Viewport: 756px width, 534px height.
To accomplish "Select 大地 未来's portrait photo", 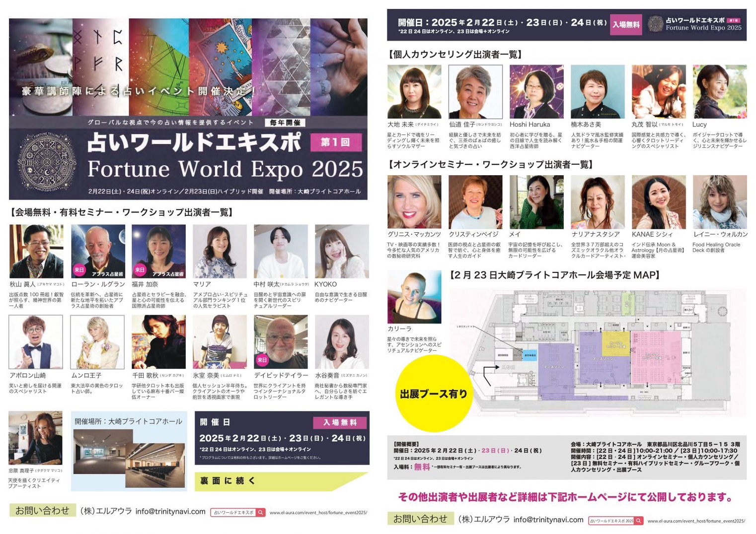I will (414, 91).
